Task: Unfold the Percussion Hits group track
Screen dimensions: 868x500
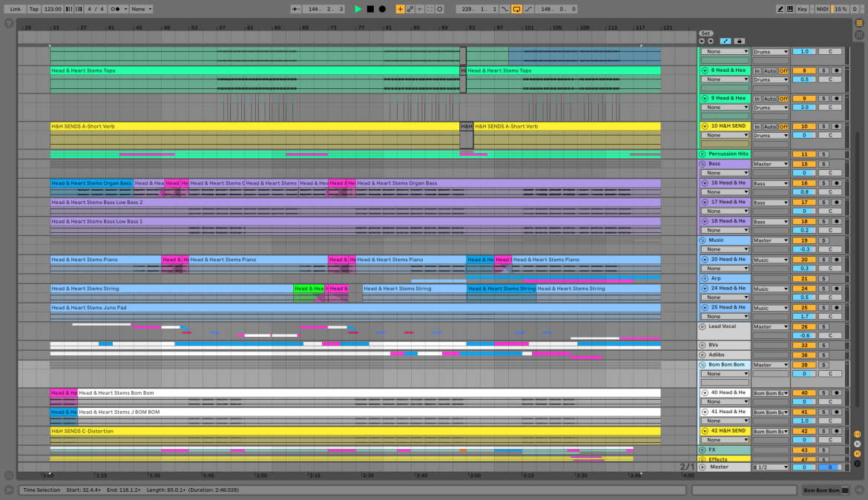Action: (703, 154)
